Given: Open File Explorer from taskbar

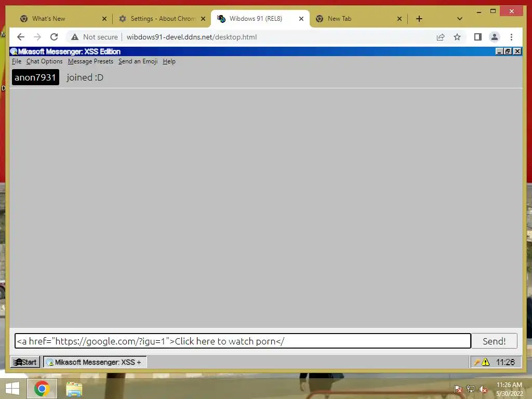Looking at the screenshot, I should pos(74,389).
